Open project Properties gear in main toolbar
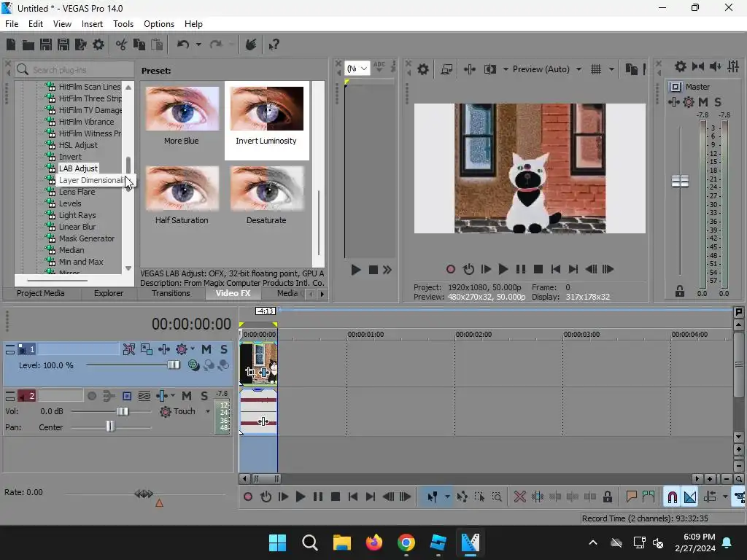This screenshot has height=560, width=747. click(98, 44)
